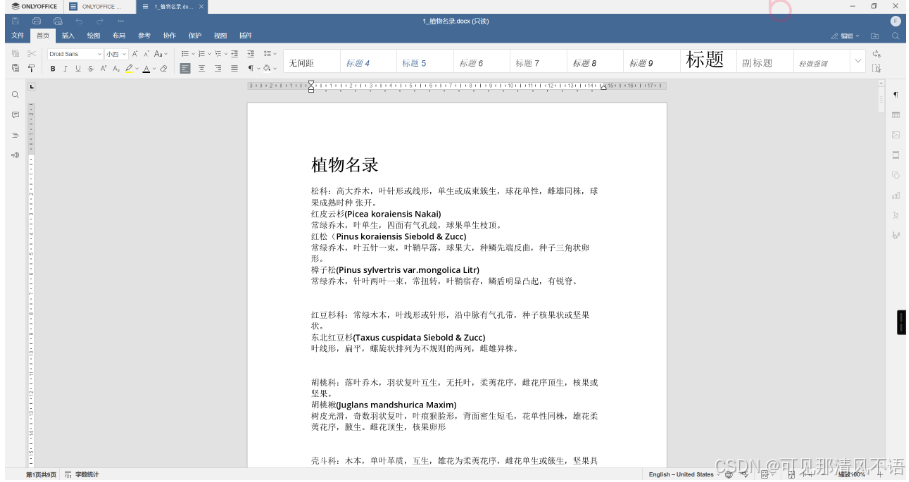The height and width of the screenshot is (482, 909).
Task: Open Paragraph settings in right sidebar
Action: click(x=896, y=95)
